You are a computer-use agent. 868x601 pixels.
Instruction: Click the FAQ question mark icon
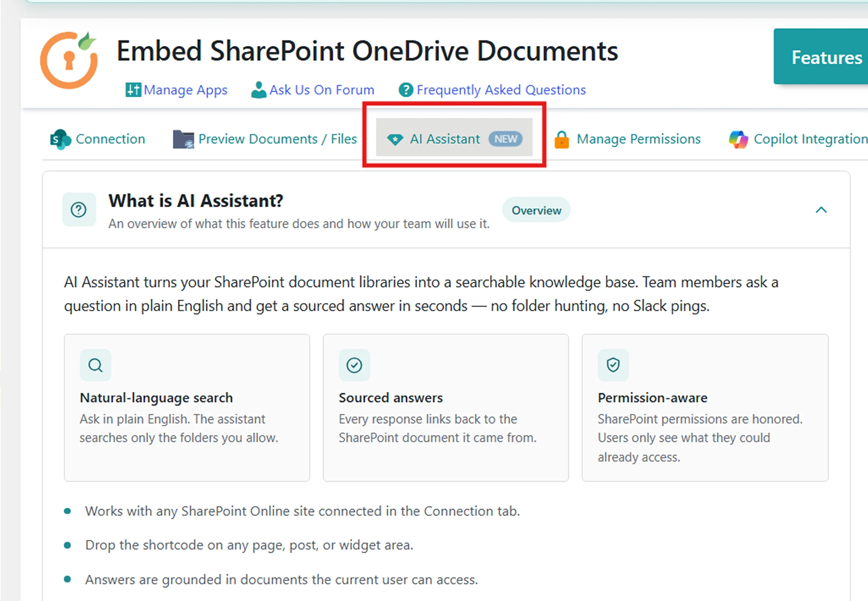tap(405, 90)
